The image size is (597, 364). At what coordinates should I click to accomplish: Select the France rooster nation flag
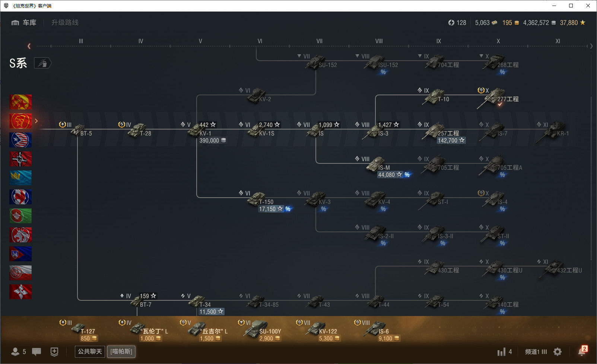pyautogui.click(x=20, y=197)
